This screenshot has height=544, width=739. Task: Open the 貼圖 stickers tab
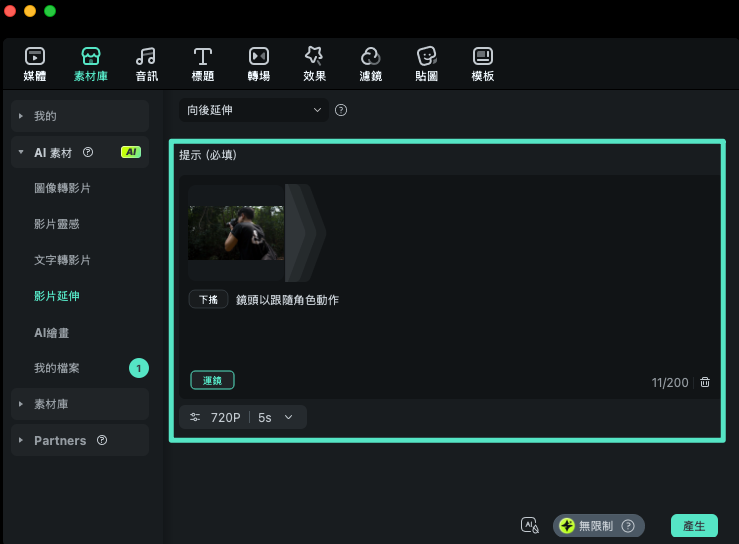427,64
